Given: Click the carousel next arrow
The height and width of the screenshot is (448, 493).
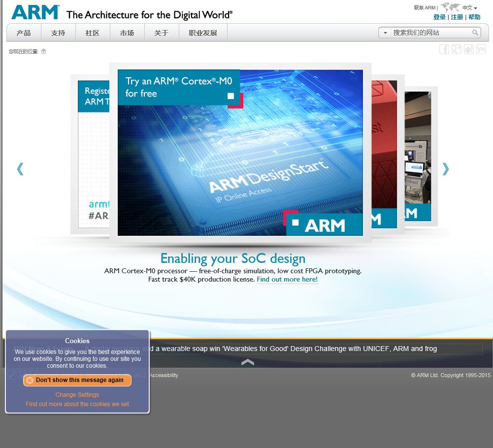Looking at the screenshot, I should pyautogui.click(x=446, y=169).
